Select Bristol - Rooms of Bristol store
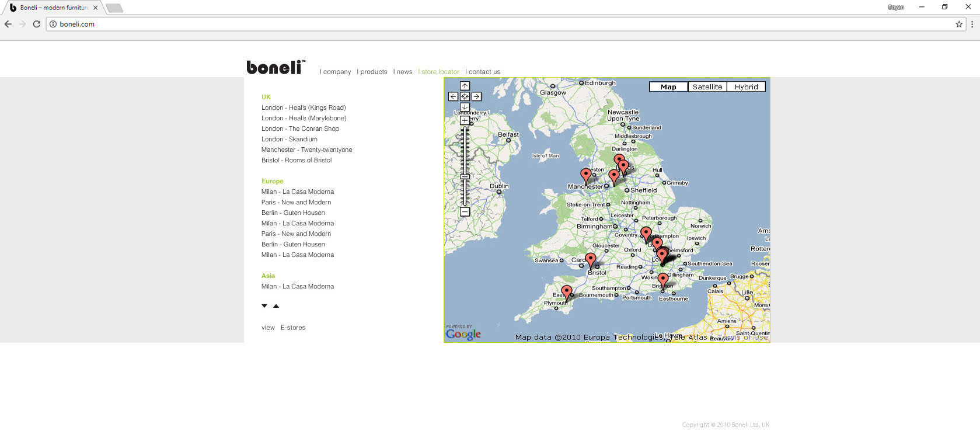The image size is (980, 431). 297,160
